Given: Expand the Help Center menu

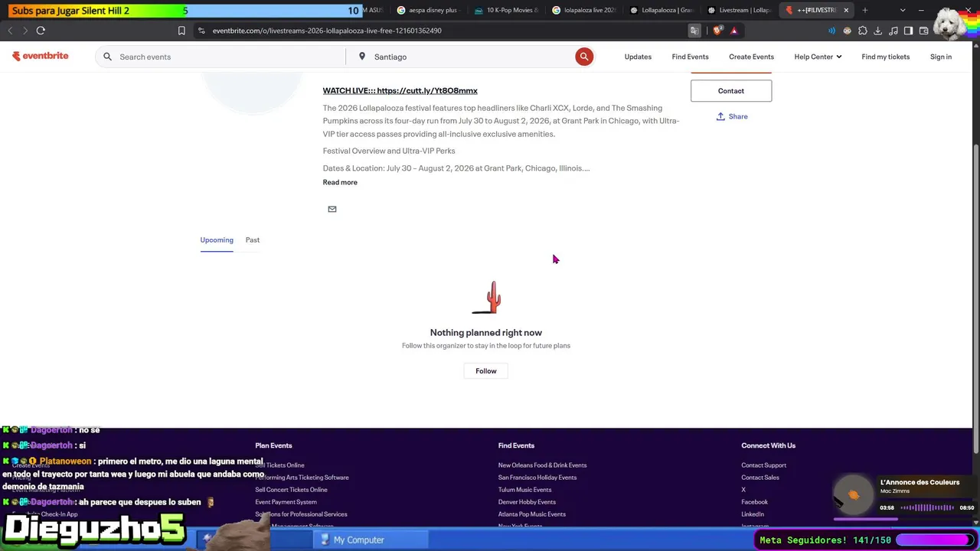Looking at the screenshot, I should point(818,57).
